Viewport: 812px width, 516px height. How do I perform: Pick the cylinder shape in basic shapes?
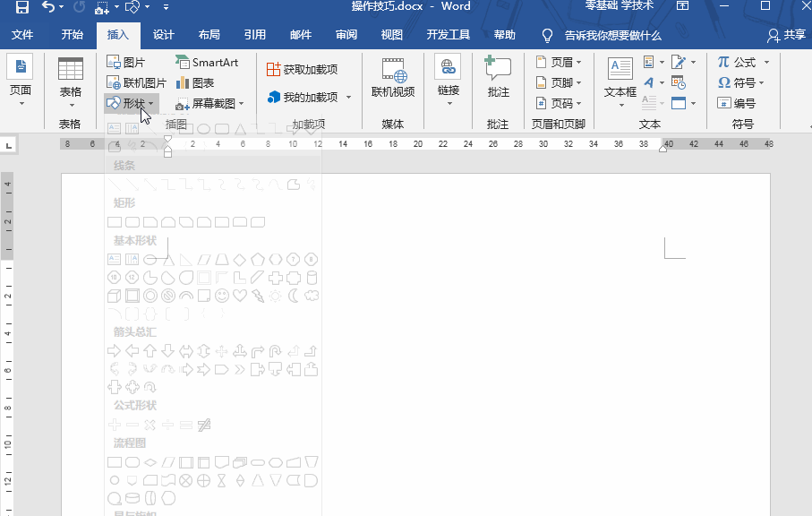click(312, 278)
